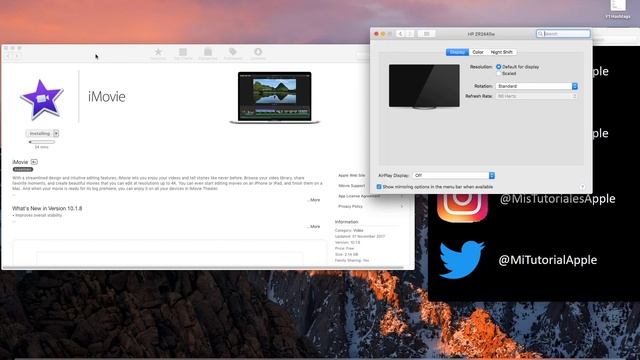Toggle Show mirroring options in menu bar checkbox
The image size is (640, 360).
point(379,187)
